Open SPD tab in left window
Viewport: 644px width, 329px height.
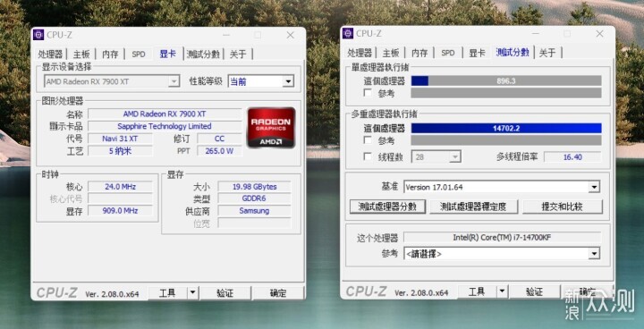point(139,55)
